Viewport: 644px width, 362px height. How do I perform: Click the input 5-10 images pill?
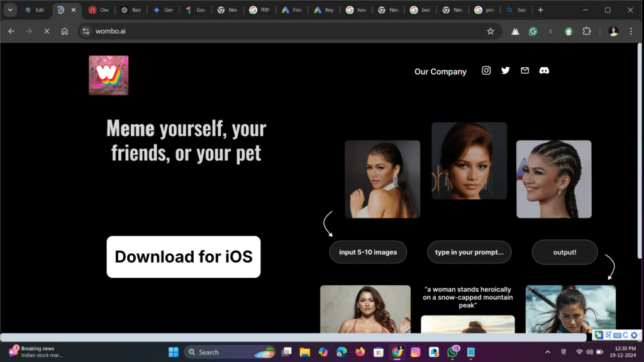coord(368,252)
